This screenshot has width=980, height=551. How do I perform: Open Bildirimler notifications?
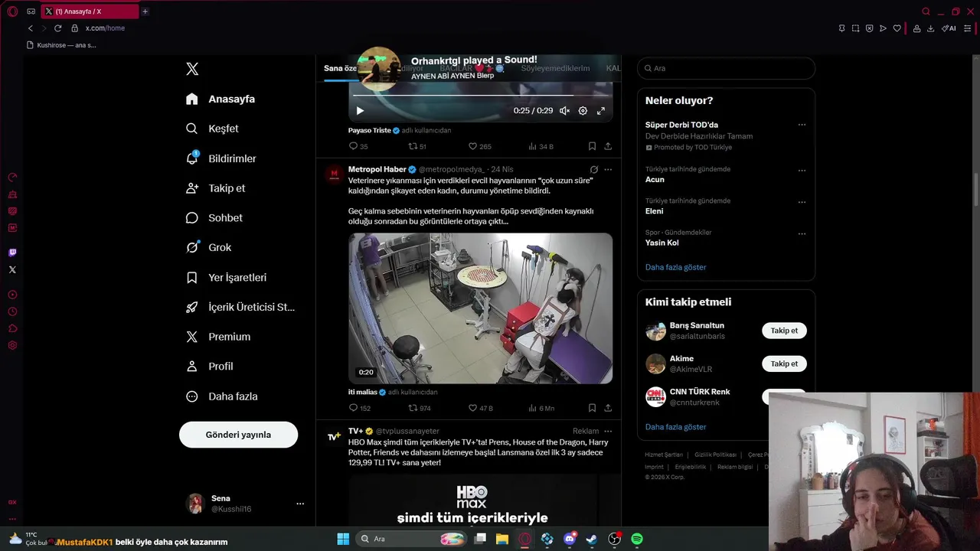221,158
